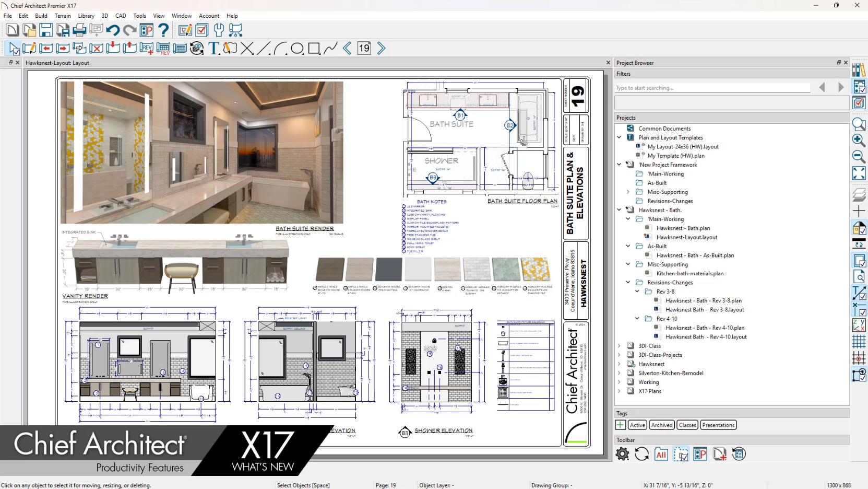The image size is (868, 489).
Task: Toggle the show current project folder filter
Action: (x=681, y=454)
